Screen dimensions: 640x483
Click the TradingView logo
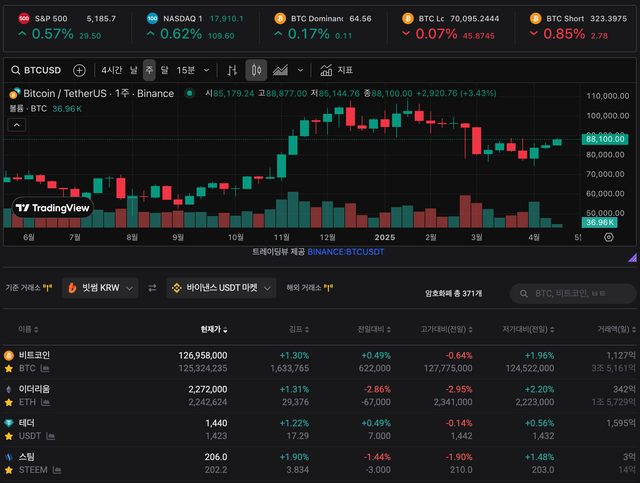point(53,208)
